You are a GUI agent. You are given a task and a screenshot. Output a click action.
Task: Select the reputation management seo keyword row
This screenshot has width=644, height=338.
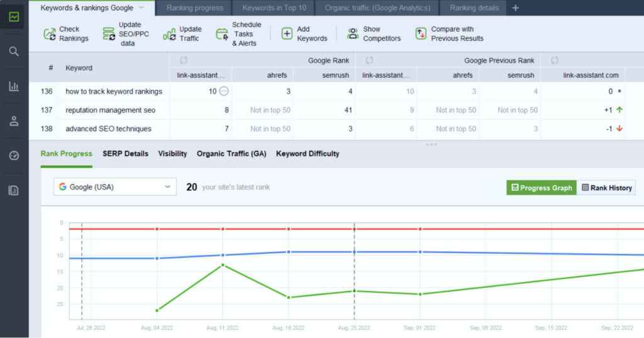click(x=110, y=110)
